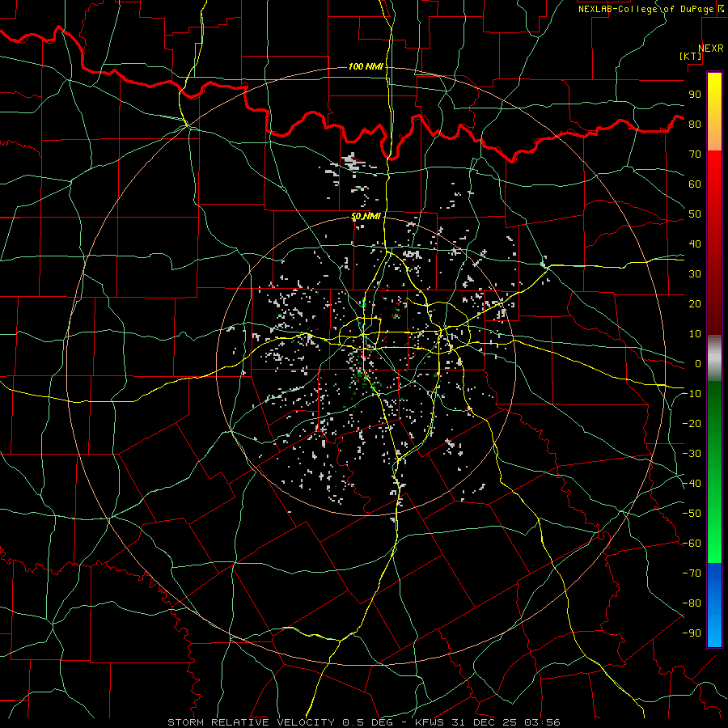Click the NEXLAB-College of DuPage credit text
The image size is (728, 728).
coord(646,9)
